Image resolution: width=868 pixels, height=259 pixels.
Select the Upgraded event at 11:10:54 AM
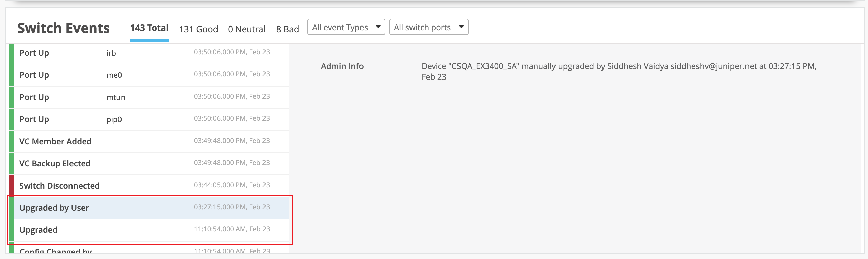pyautogui.click(x=148, y=230)
